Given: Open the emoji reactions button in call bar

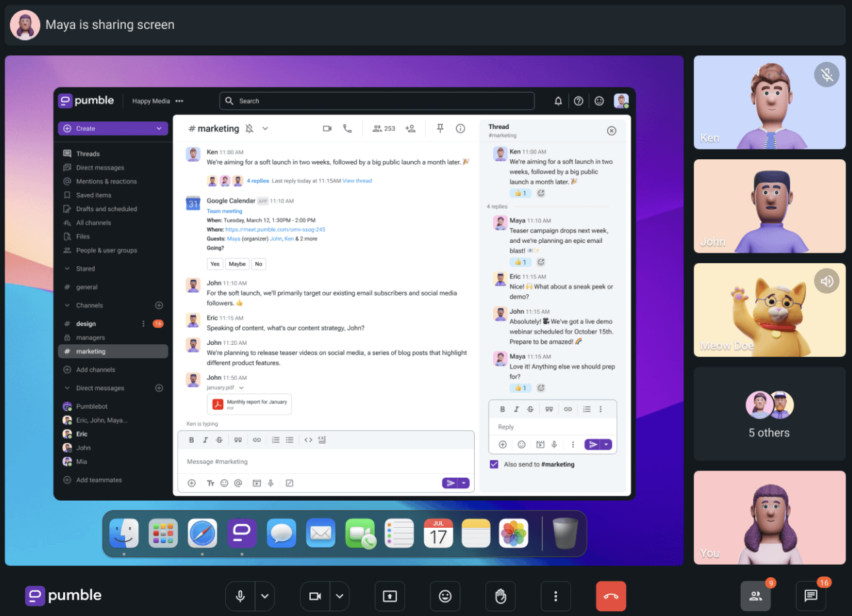Looking at the screenshot, I should point(445,596).
